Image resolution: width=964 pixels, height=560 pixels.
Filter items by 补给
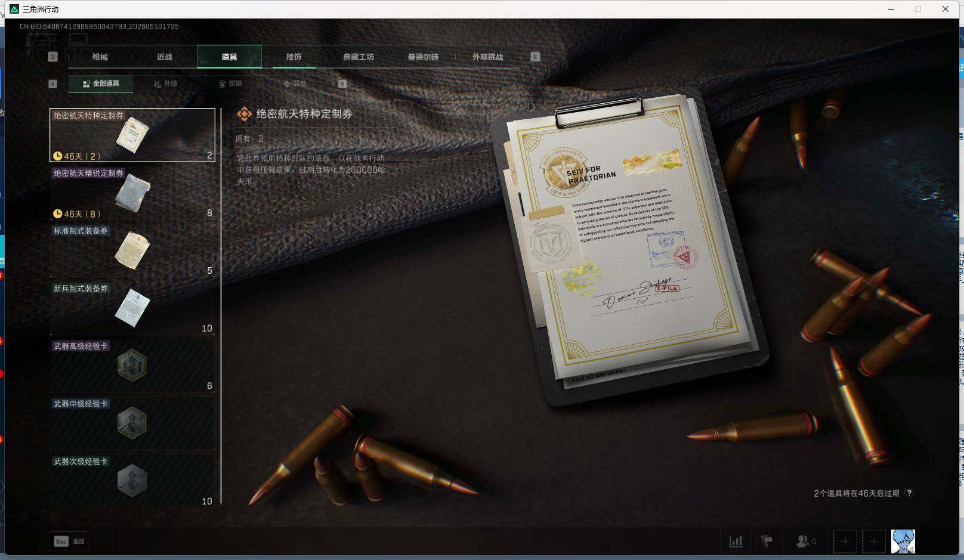[165, 83]
